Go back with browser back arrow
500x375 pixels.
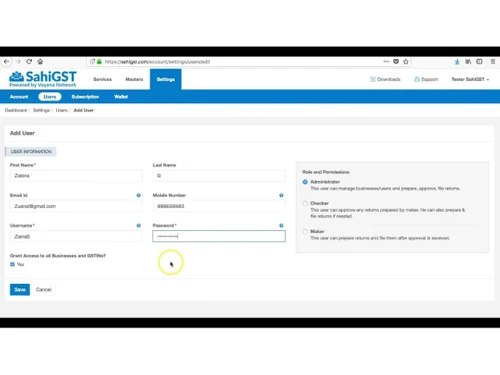[x=6, y=62]
